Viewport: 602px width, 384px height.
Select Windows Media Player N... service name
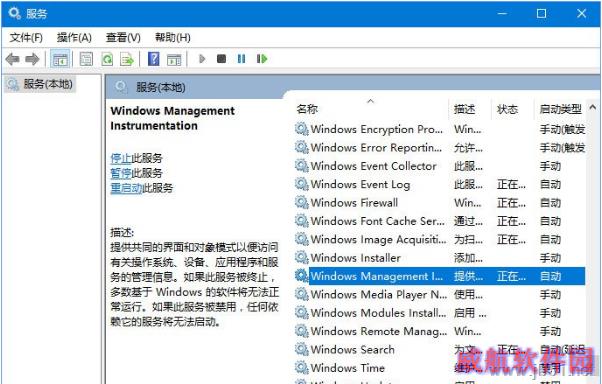coord(379,295)
